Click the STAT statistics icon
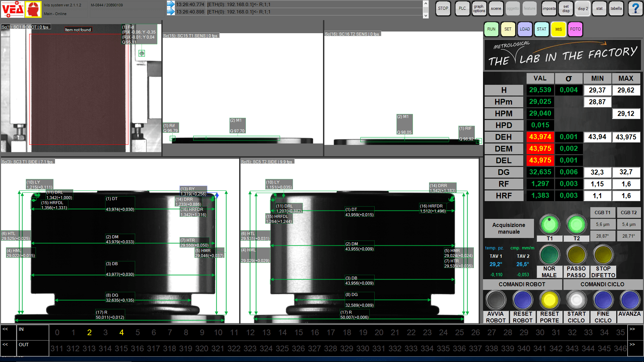This screenshot has height=362, width=644. [542, 29]
